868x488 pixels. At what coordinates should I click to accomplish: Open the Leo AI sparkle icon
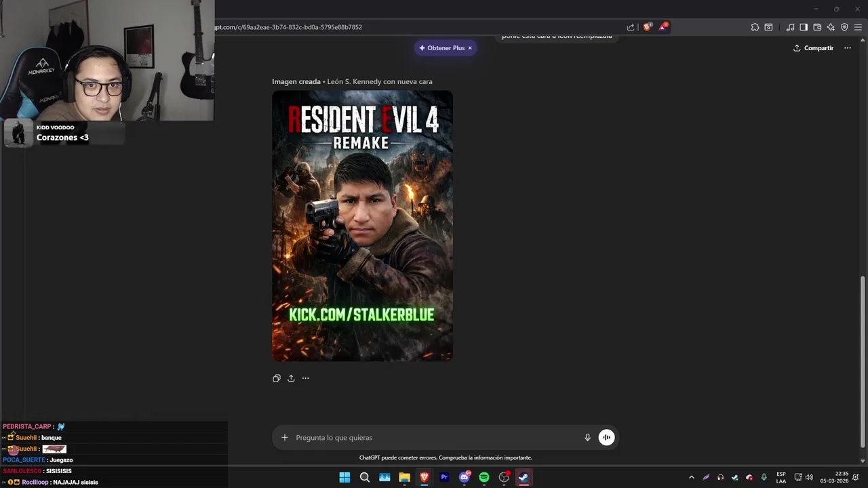coord(831,27)
